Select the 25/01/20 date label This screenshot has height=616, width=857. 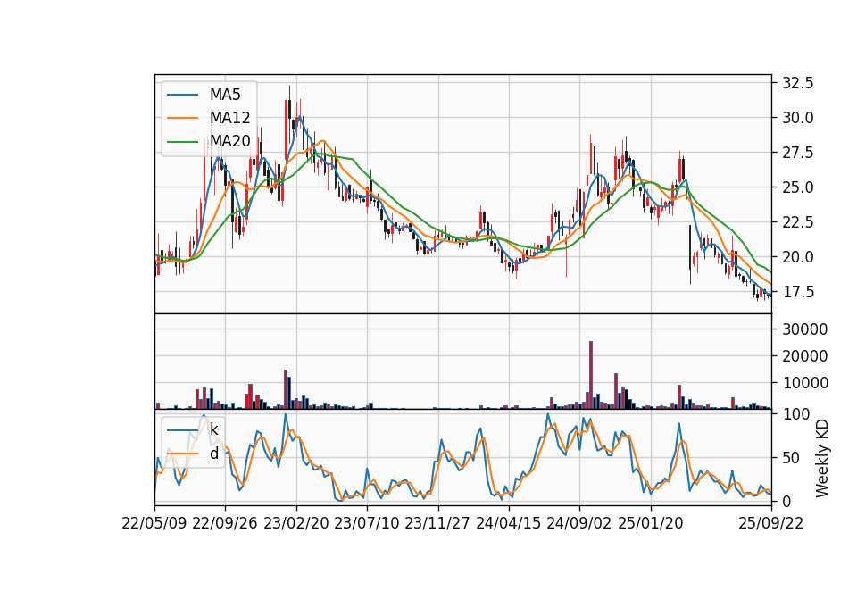pyautogui.click(x=651, y=523)
